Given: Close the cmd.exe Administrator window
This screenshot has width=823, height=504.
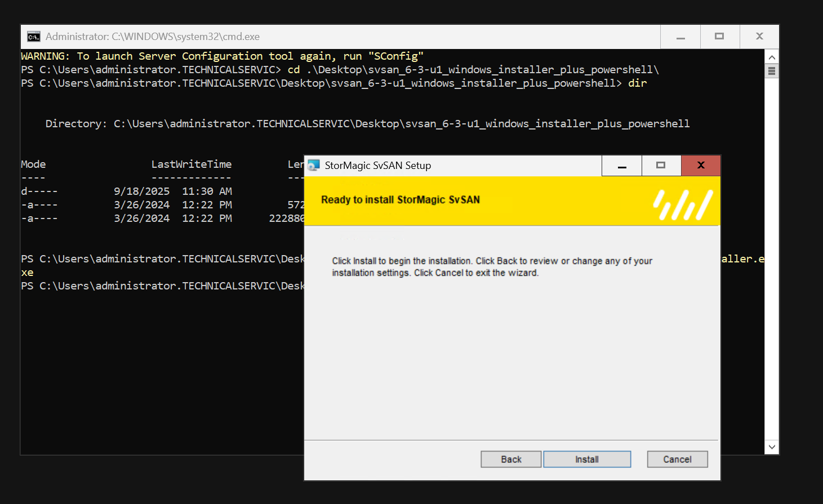Looking at the screenshot, I should pos(759,37).
